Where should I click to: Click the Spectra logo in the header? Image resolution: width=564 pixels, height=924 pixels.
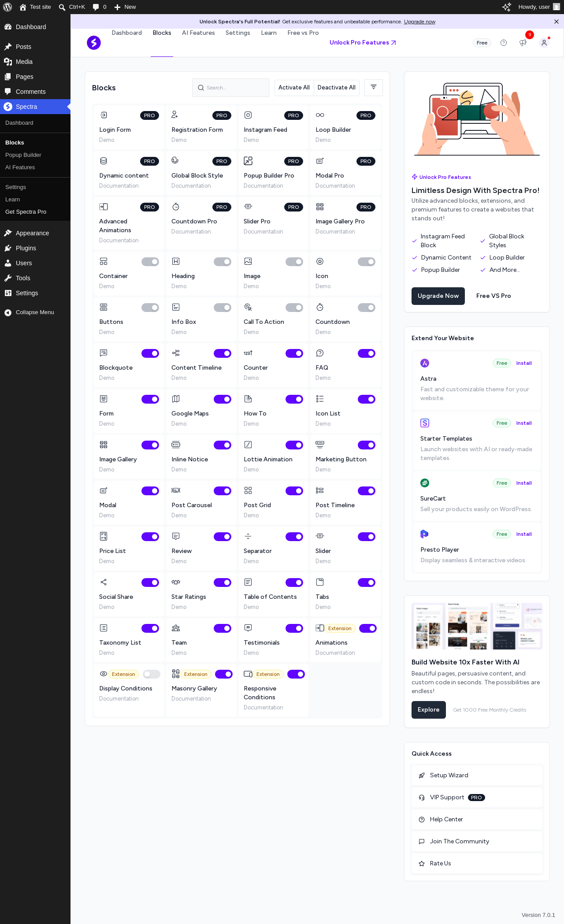94,43
